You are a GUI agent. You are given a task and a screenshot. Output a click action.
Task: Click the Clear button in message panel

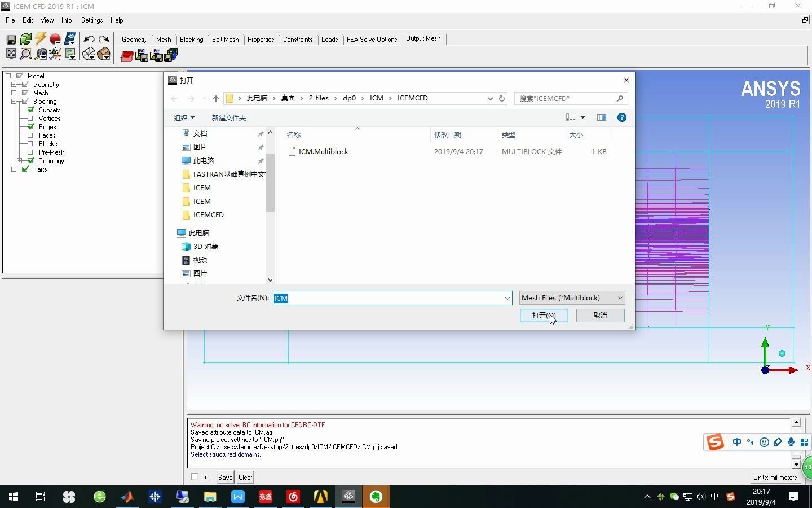pyautogui.click(x=245, y=478)
